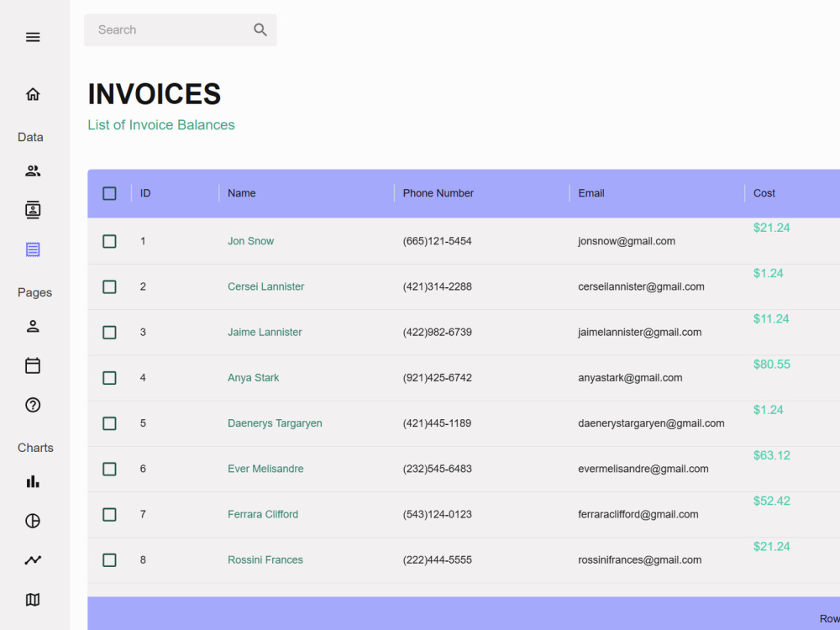Toggle the select-all header checkbox
Image resolution: width=840 pixels, height=630 pixels.
(x=109, y=193)
